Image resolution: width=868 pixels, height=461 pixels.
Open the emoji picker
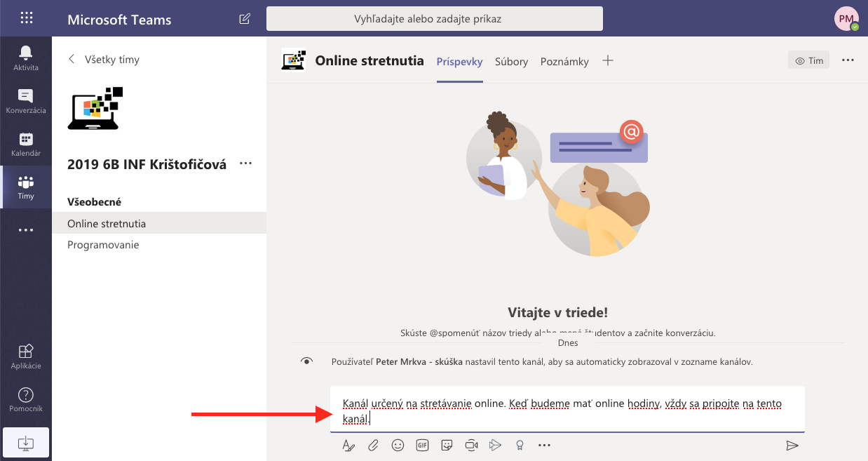click(398, 445)
